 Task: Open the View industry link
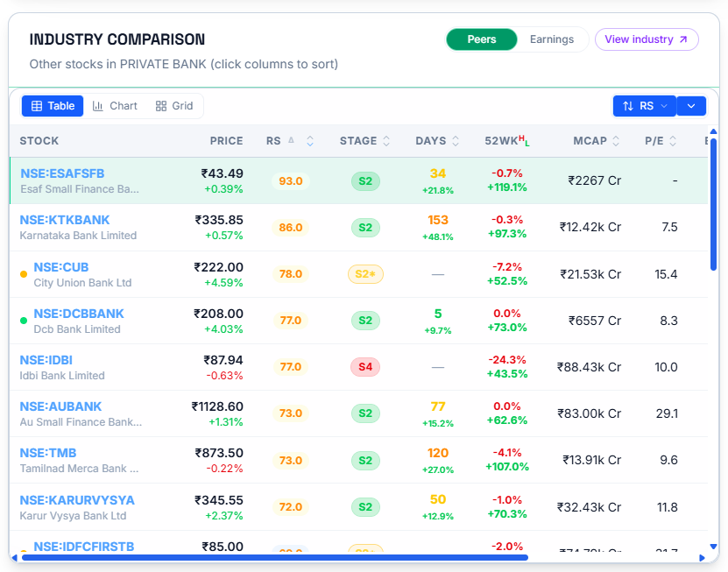coord(647,39)
